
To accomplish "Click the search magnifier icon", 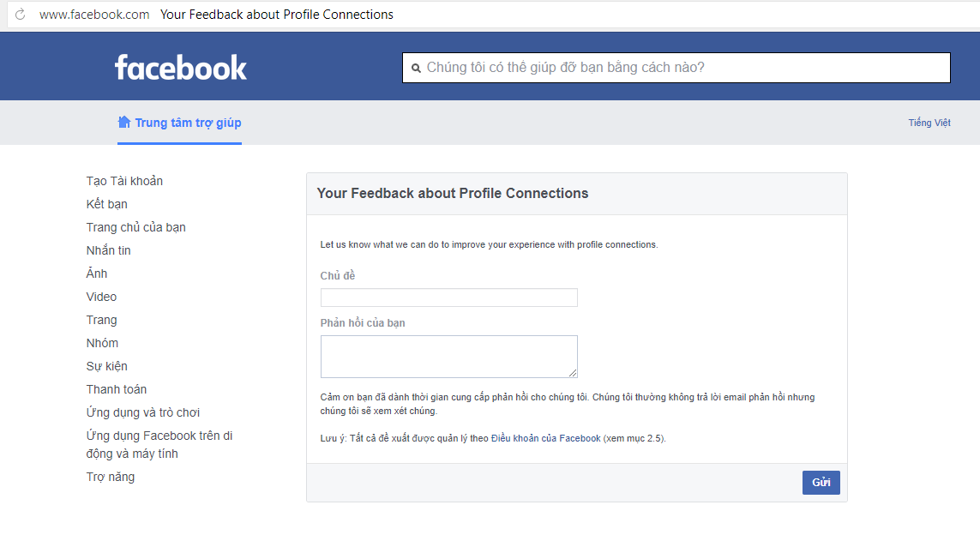I will (416, 68).
